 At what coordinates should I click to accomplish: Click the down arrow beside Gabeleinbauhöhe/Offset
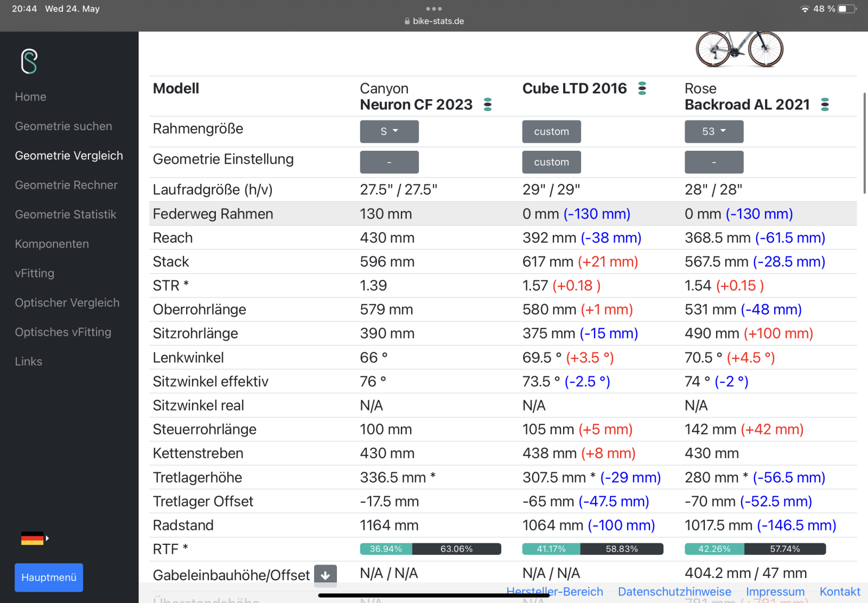325,575
